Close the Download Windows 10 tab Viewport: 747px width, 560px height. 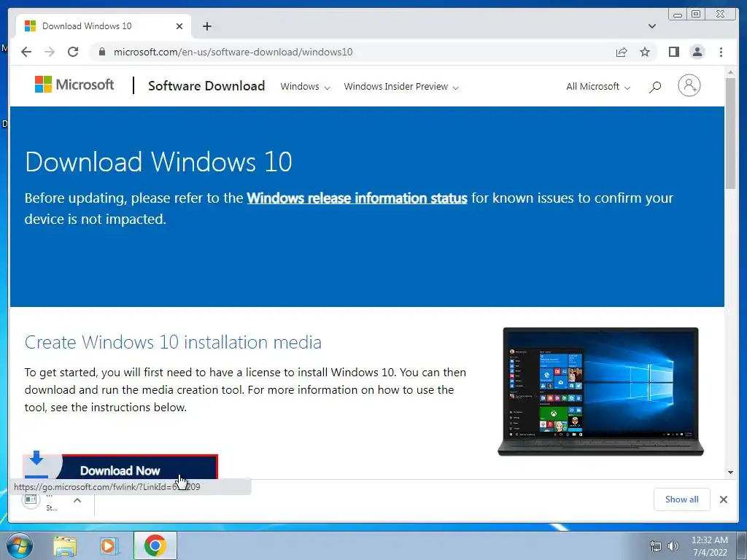pyautogui.click(x=179, y=26)
